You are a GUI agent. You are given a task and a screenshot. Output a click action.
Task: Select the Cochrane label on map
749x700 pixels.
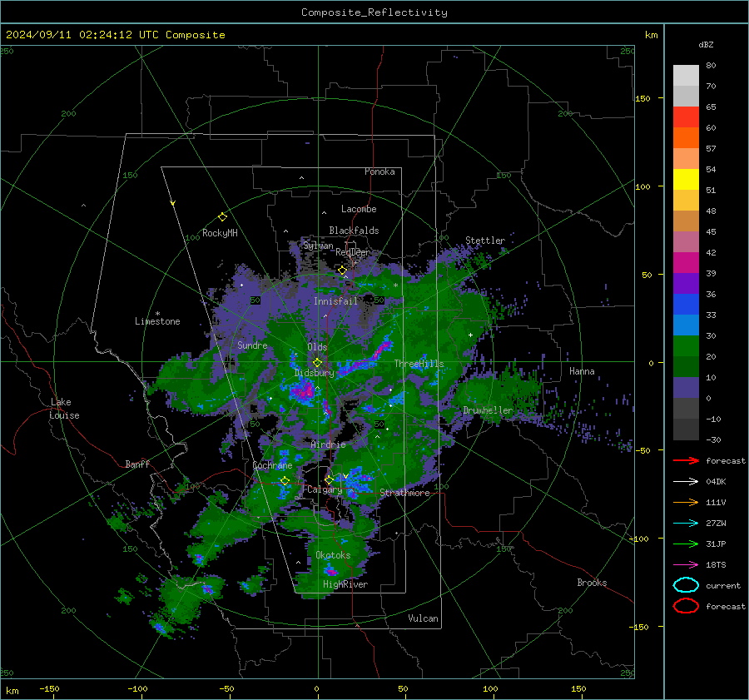click(272, 465)
